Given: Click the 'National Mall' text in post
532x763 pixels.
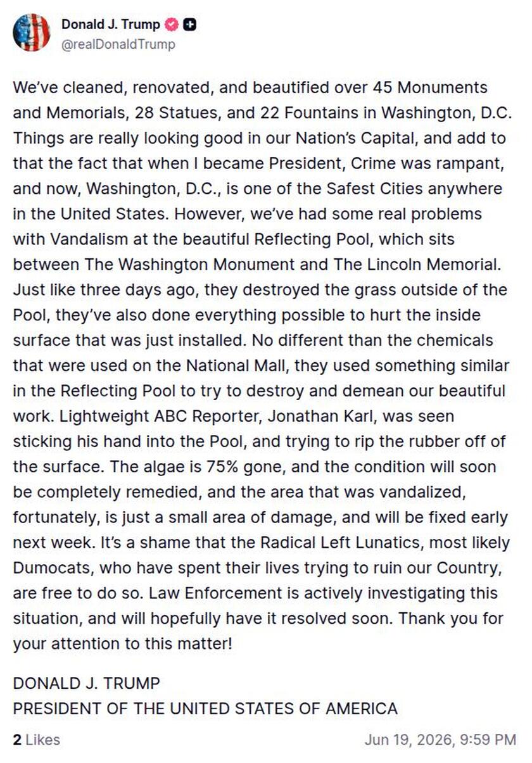Looking at the screenshot, I should click(x=204, y=365).
